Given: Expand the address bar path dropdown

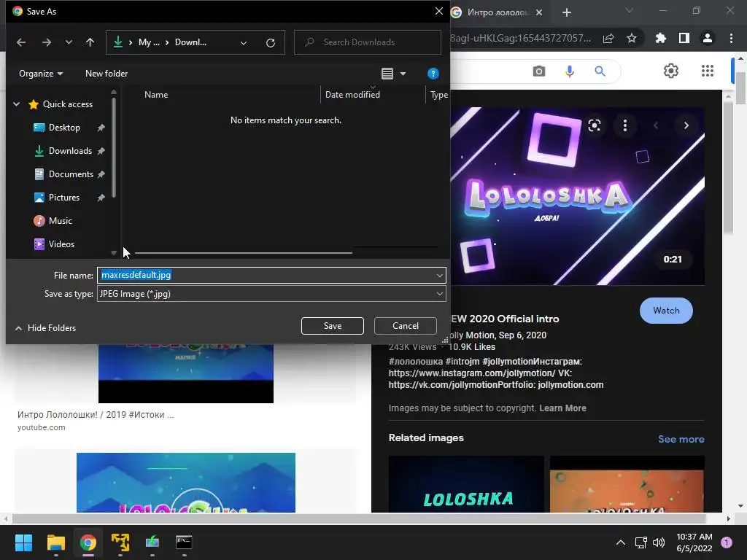Looking at the screenshot, I should (x=244, y=43).
